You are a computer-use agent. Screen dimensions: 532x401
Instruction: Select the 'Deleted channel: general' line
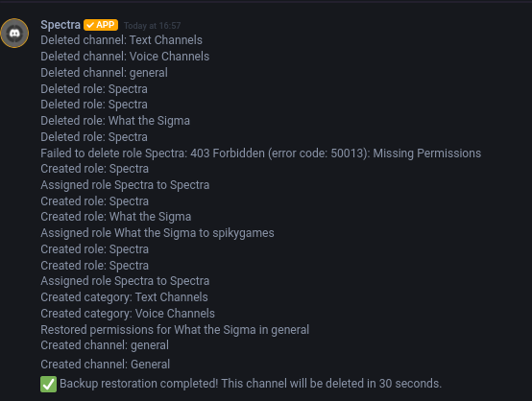point(104,73)
